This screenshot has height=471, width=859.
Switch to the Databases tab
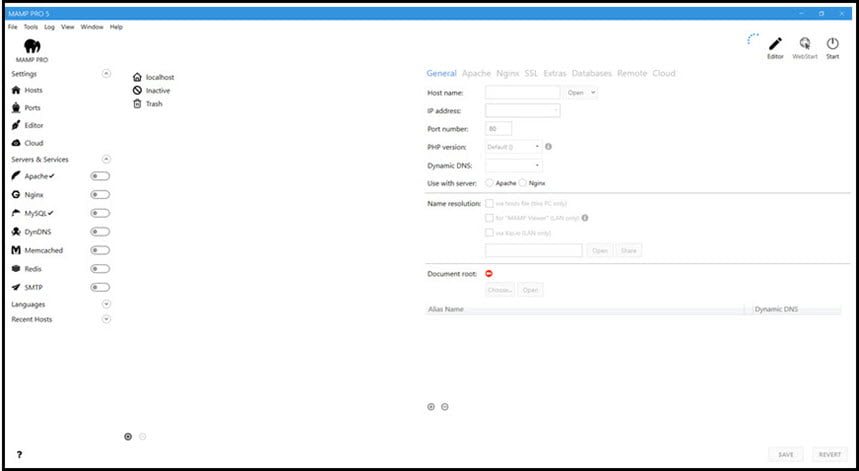pyautogui.click(x=591, y=73)
